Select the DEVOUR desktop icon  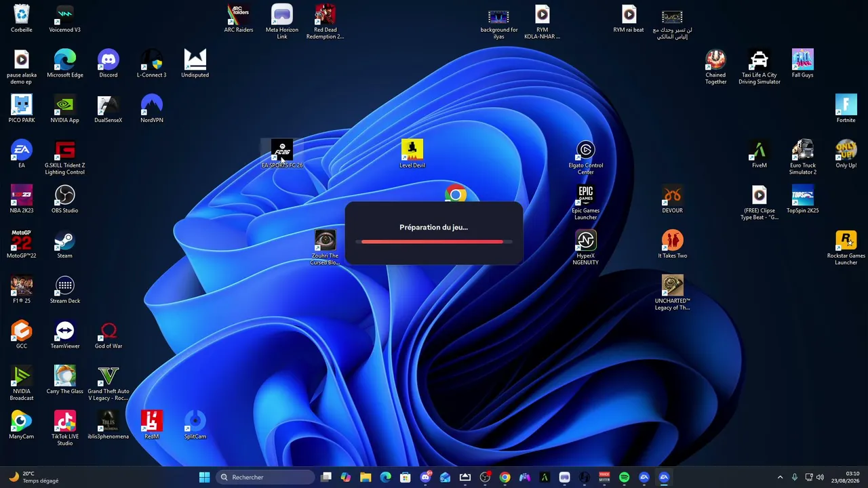[673, 199]
